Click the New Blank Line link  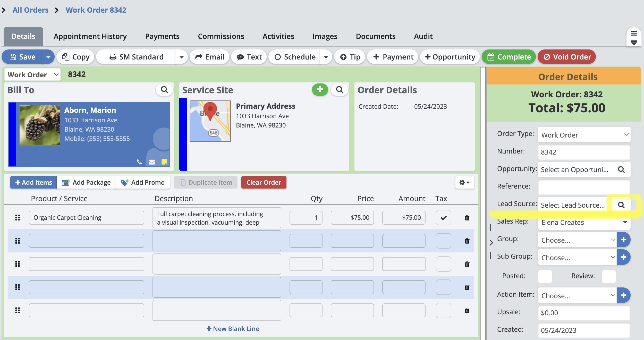click(x=233, y=329)
